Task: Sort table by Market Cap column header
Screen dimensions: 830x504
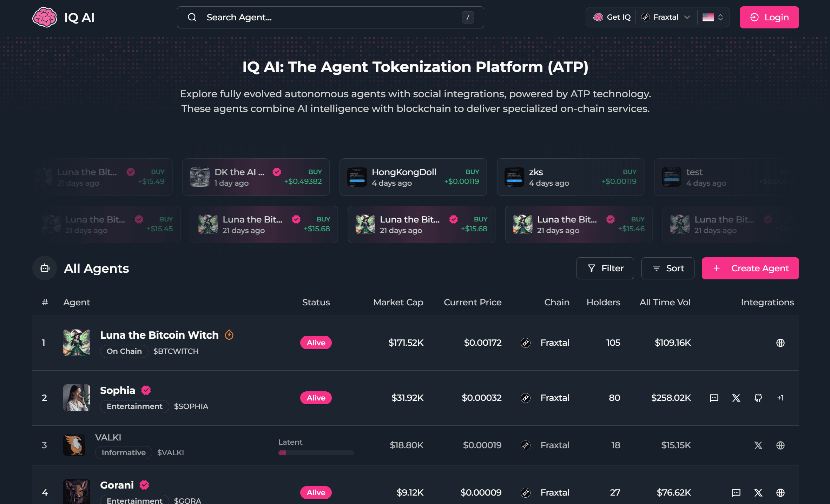Action: tap(398, 302)
